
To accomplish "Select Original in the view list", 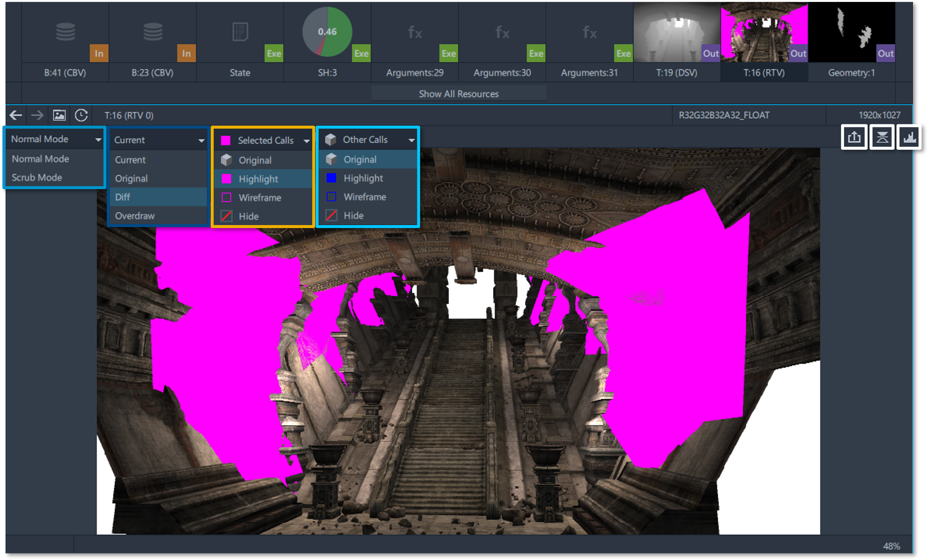I will 158,179.
